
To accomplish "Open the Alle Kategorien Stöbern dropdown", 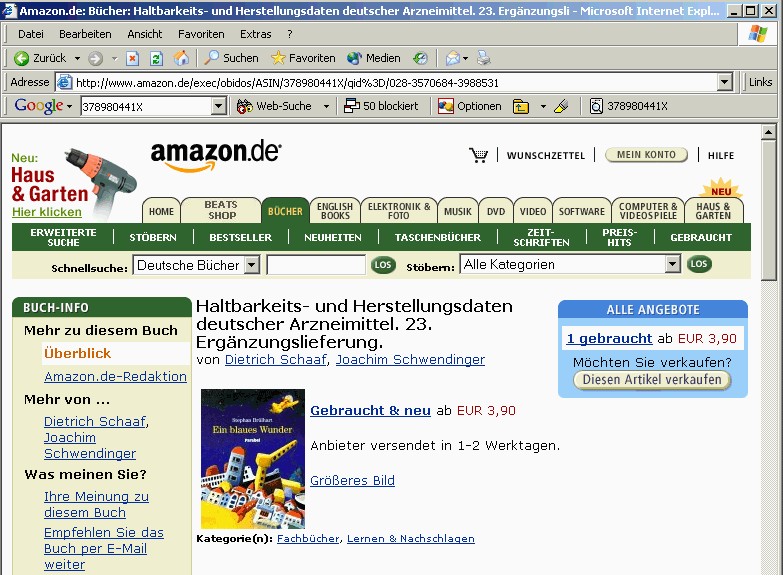I will 673,264.
